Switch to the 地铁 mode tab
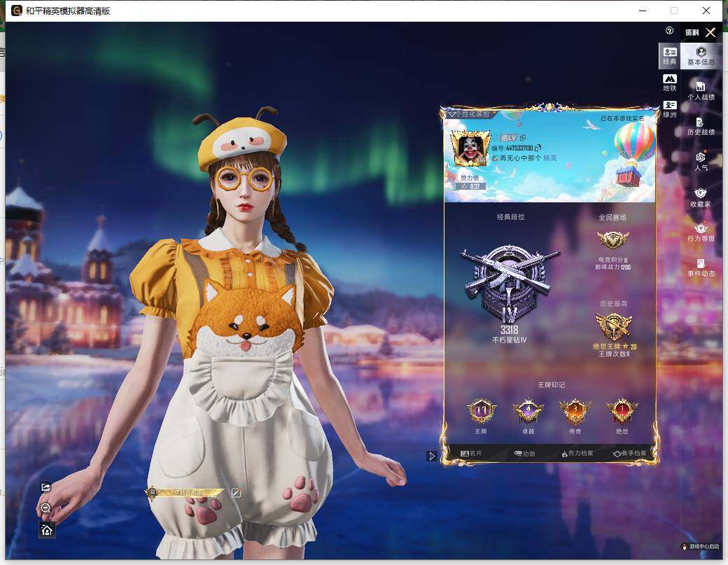Image resolution: width=728 pixels, height=565 pixels. point(669,83)
